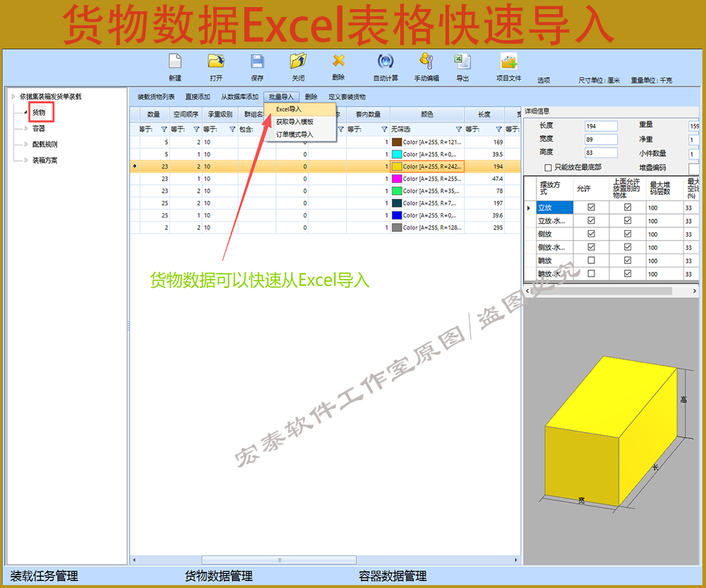Image resolution: width=706 pixels, height=588 pixels.
Task: Click 删除 in the cargo list toolbar
Action: click(x=311, y=97)
